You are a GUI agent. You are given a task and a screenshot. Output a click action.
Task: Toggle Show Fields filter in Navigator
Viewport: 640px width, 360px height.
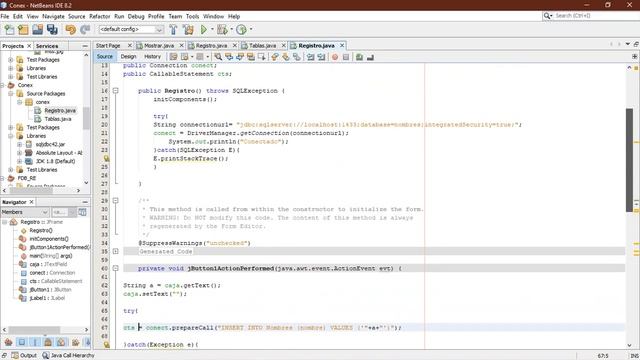pos(22,342)
